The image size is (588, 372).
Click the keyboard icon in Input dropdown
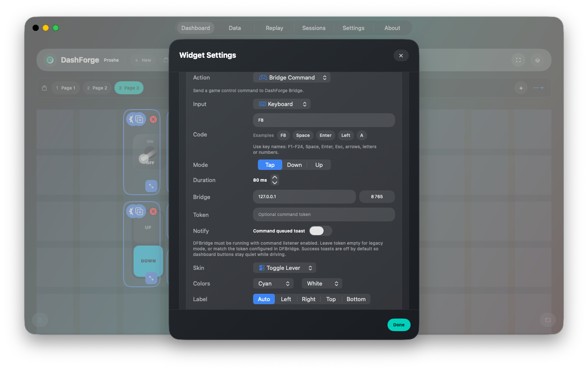pos(262,104)
